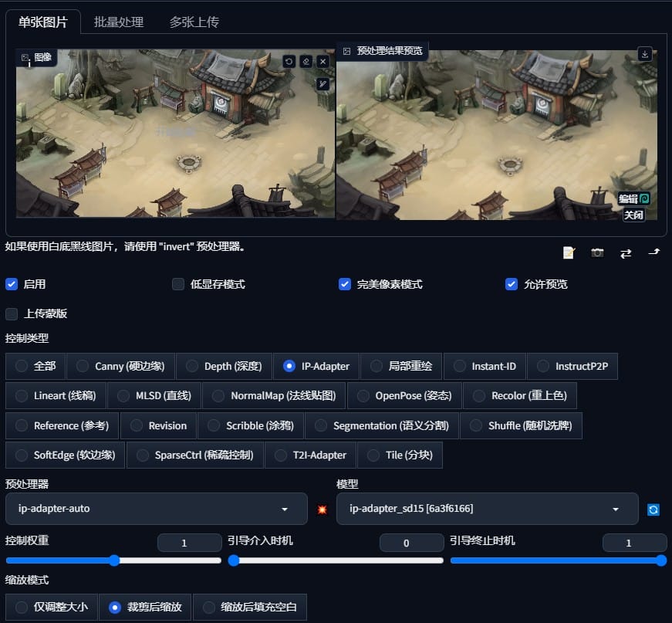Toggle the 完美像素模式 checkbox
This screenshot has height=623, width=672.
click(x=345, y=284)
